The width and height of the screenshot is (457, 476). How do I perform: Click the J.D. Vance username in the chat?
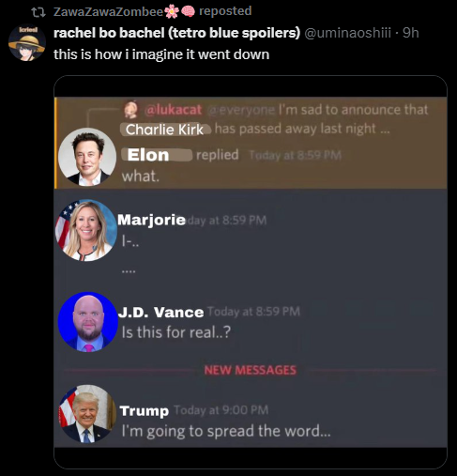coord(160,312)
